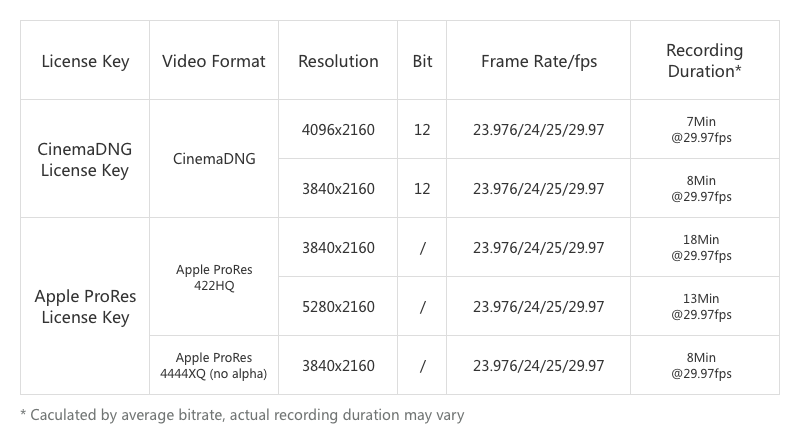This screenshot has height=444, width=800.
Task: Click the 8Min duration in the ProRes 4444XQ row
Action: (x=704, y=366)
